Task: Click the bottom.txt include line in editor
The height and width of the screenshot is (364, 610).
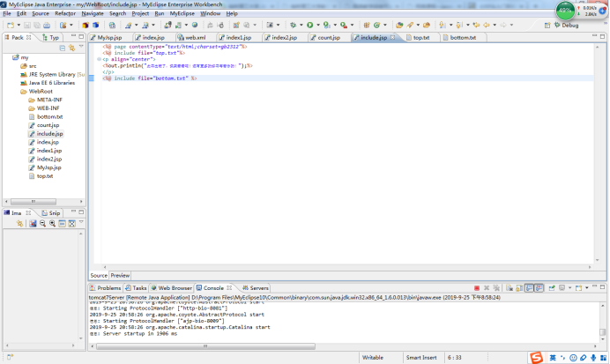Action: click(150, 78)
